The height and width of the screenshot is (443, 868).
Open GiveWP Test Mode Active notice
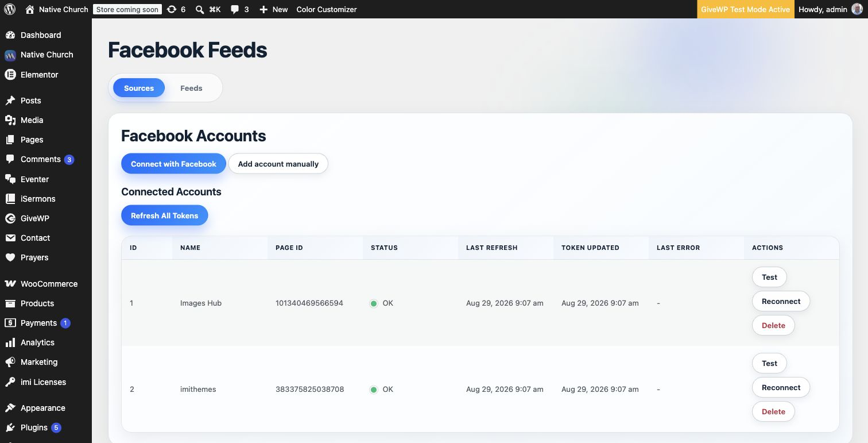(746, 9)
